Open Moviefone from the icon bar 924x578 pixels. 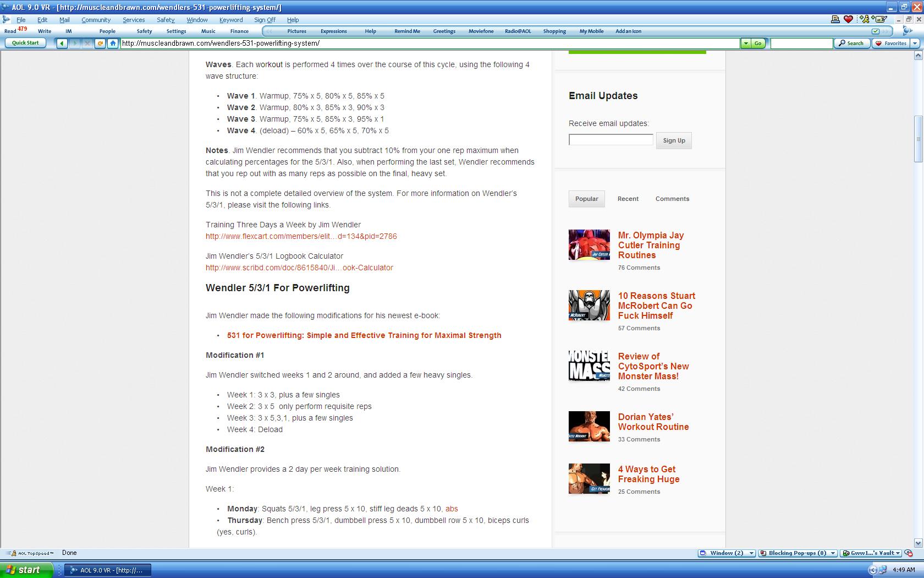481,31
